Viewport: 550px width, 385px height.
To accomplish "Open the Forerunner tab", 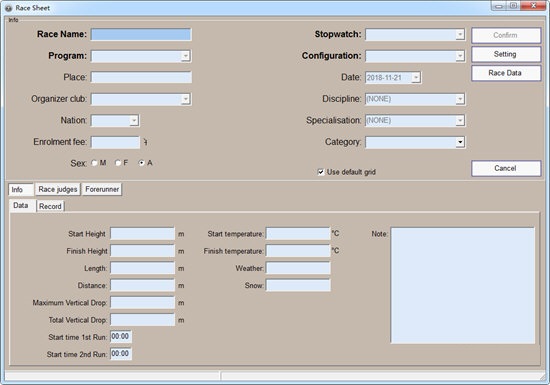I will (102, 189).
